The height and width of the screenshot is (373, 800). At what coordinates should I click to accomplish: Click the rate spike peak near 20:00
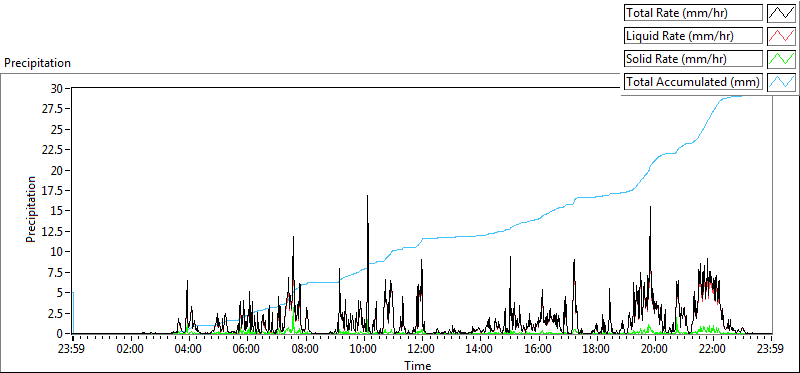point(650,207)
